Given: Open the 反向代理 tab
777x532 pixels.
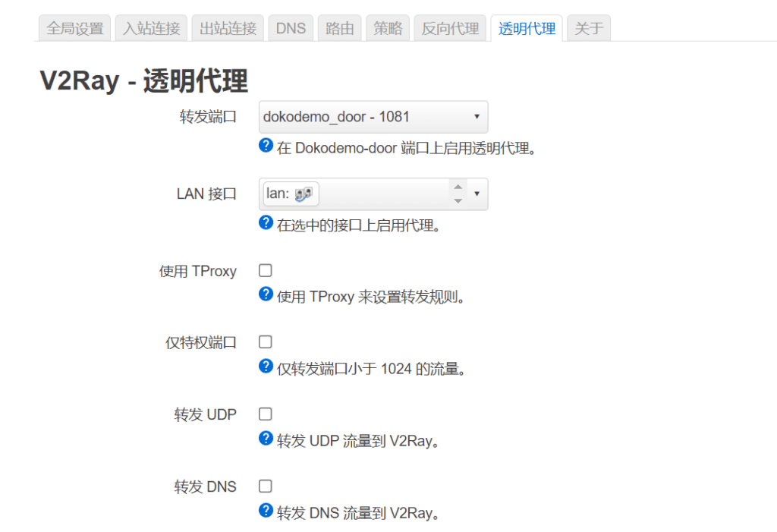Looking at the screenshot, I should point(450,27).
